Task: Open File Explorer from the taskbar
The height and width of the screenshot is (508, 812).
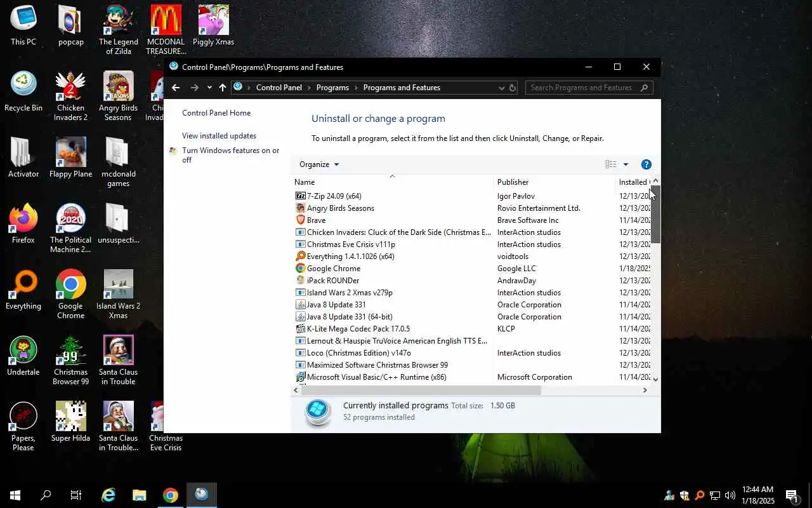Action: (139, 495)
